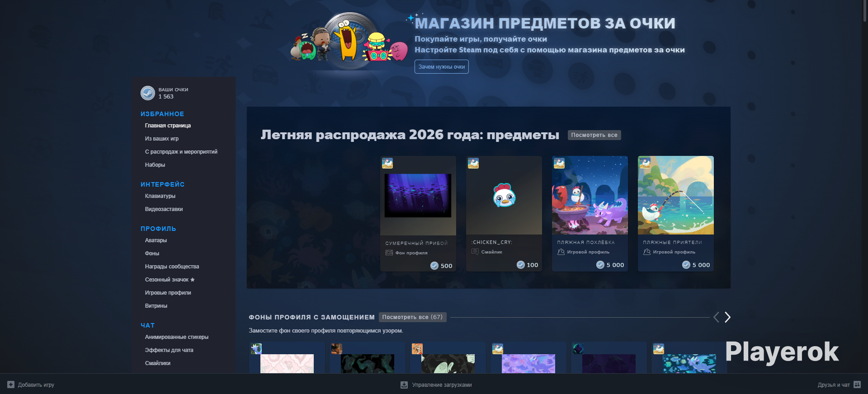The image size is (868, 394).
Task: Click the game icon on the dark purple tile
Action: click(578, 348)
